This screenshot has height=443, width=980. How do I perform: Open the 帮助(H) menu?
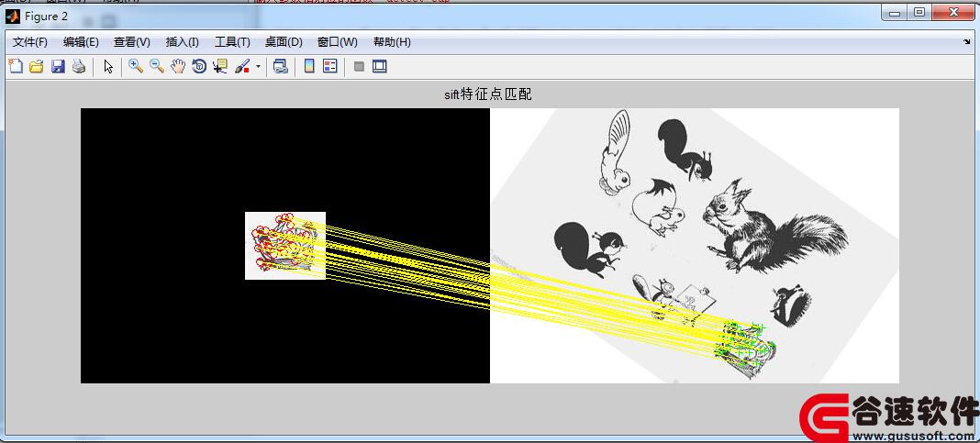(x=392, y=42)
